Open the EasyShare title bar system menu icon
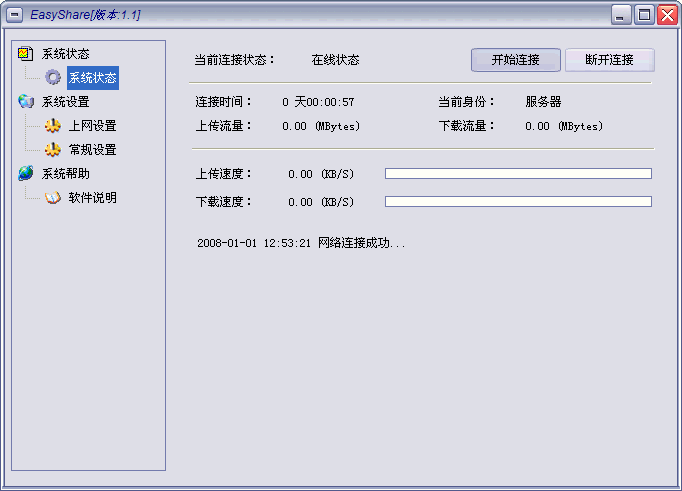This screenshot has height=491, width=682. [15, 15]
